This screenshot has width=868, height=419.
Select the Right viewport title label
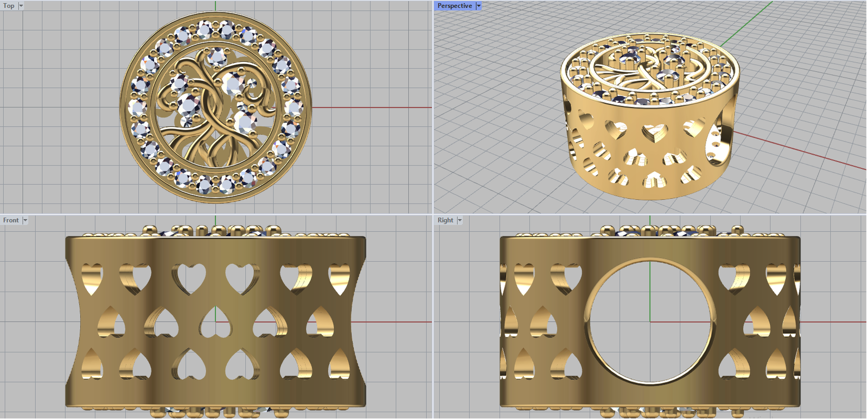[x=445, y=220]
